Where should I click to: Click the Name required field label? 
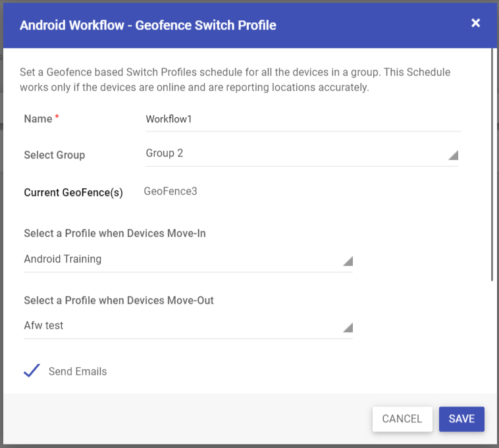tap(41, 118)
